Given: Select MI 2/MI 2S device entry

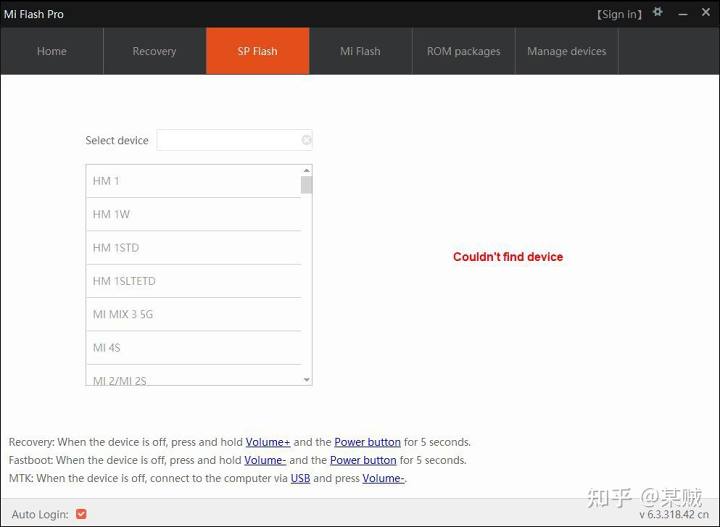Looking at the screenshot, I should [193, 376].
